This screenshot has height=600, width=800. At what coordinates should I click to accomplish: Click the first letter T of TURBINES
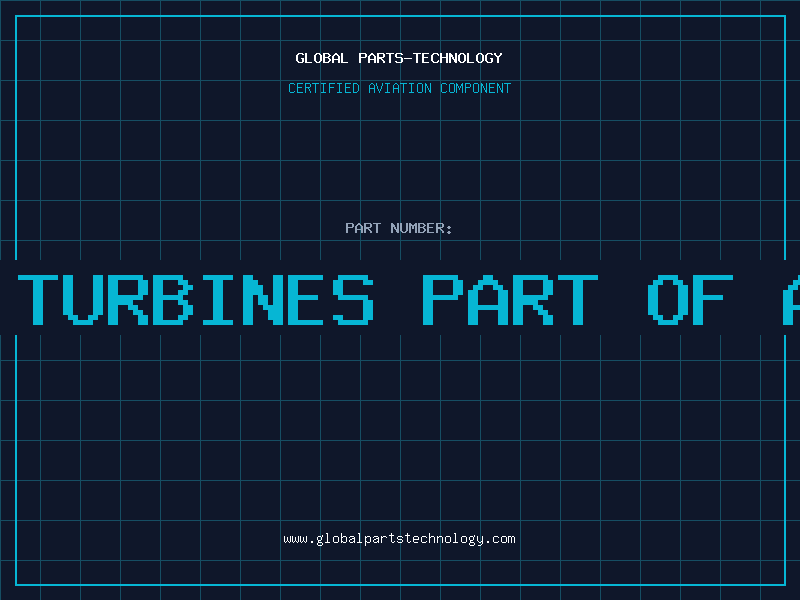[38, 300]
